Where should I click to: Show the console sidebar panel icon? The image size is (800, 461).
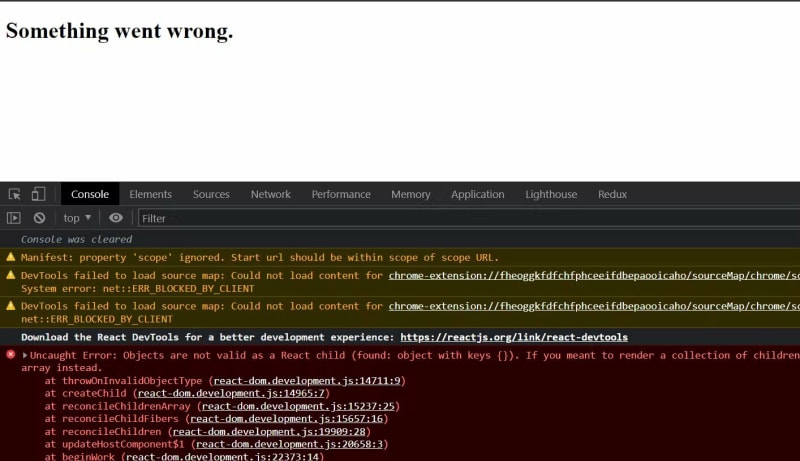(14, 218)
